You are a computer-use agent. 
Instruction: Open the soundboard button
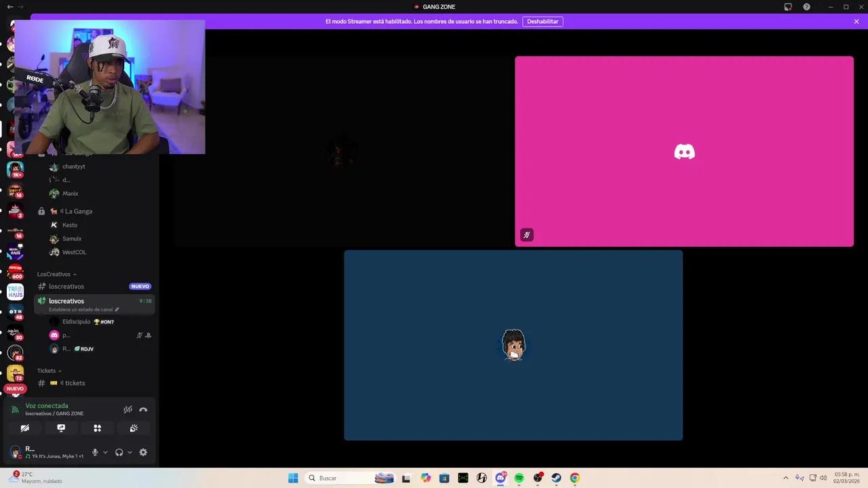coord(134,428)
